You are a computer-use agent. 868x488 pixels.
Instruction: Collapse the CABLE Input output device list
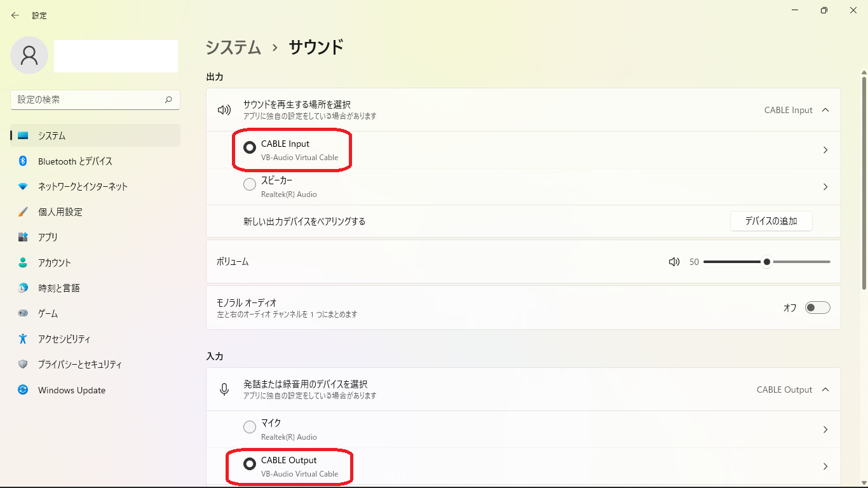tap(825, 109)
